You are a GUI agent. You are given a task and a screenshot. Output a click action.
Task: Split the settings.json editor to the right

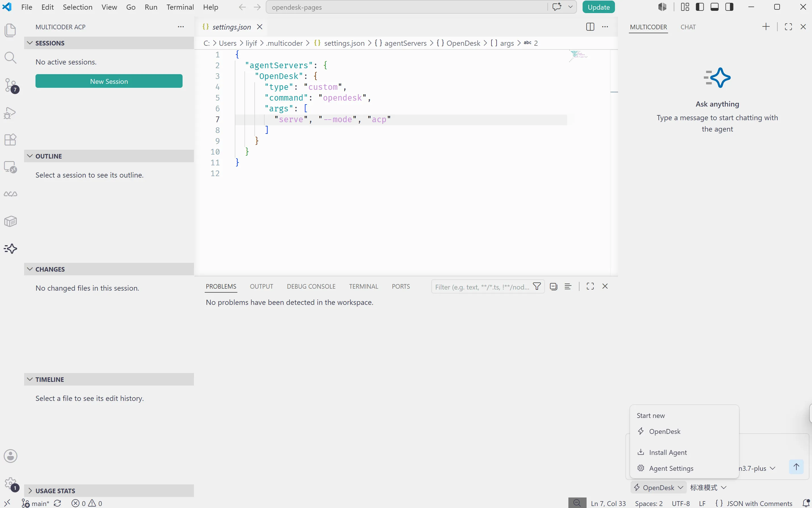tap(590, 27)
